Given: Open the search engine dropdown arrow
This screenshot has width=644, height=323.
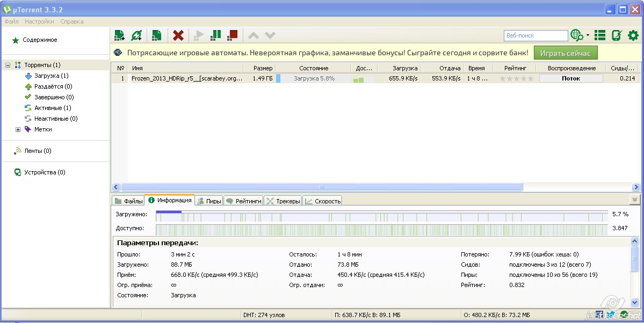Looking at the screenshot, I should tap(588, 35).
